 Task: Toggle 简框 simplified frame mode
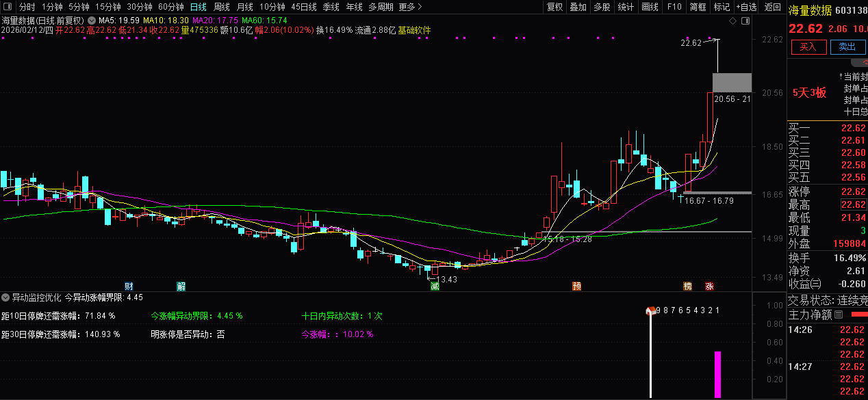click(x=698, y=7)
